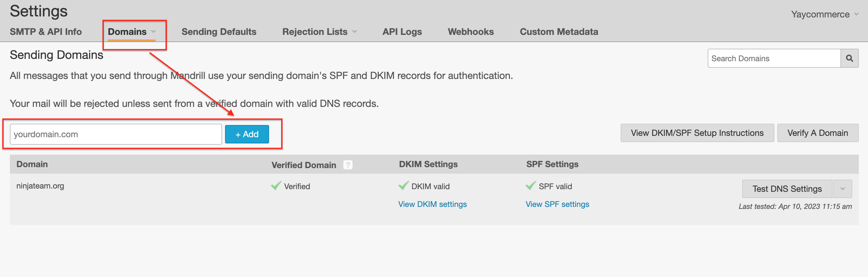Click the green Verified checkmark icon
The image size is (868, 277).
click(x=276, y=186)
